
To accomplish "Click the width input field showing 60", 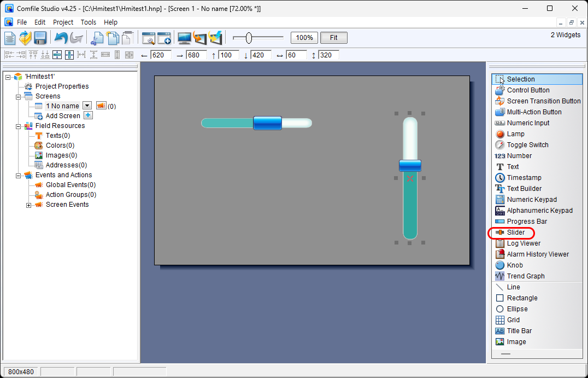I will (x=297, y=55).
